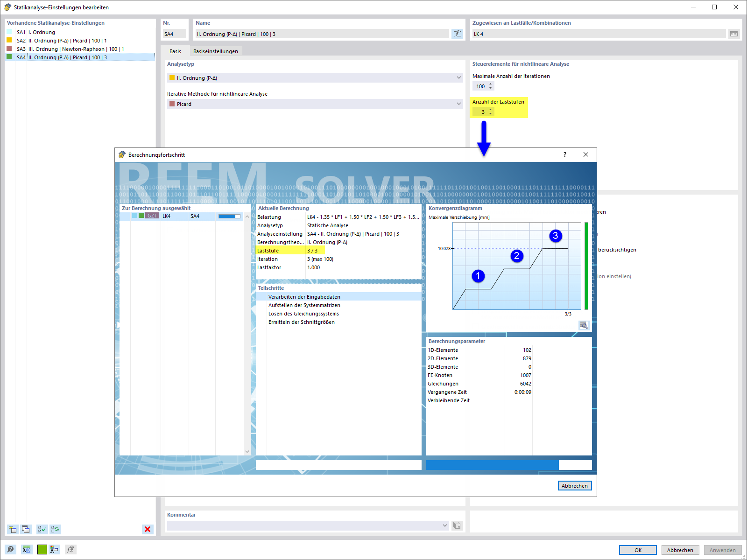The height and width of the screenshot is (560, 747).
Task: Click the edit name icon beside Name field
Action: coord(457,34)
